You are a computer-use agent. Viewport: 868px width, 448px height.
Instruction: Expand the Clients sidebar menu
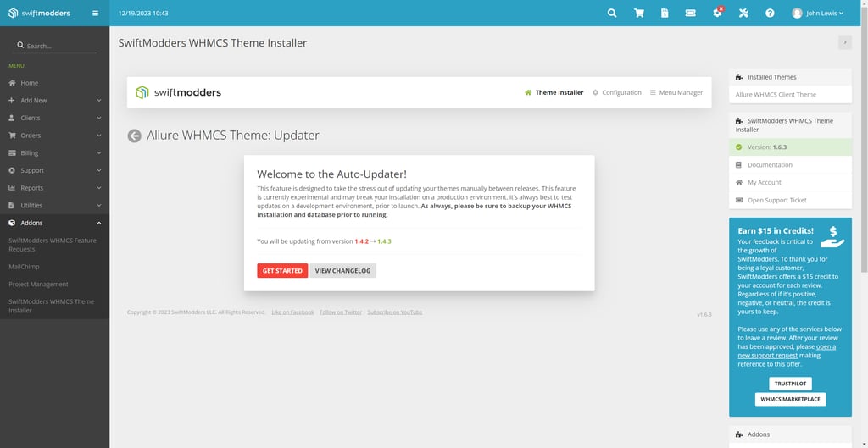point(54,118)
